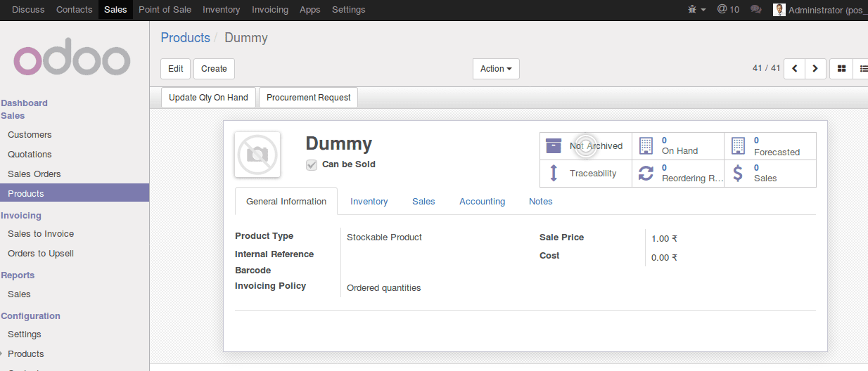
Task: Click the Not Archived archive box icon
Action: 554,146
